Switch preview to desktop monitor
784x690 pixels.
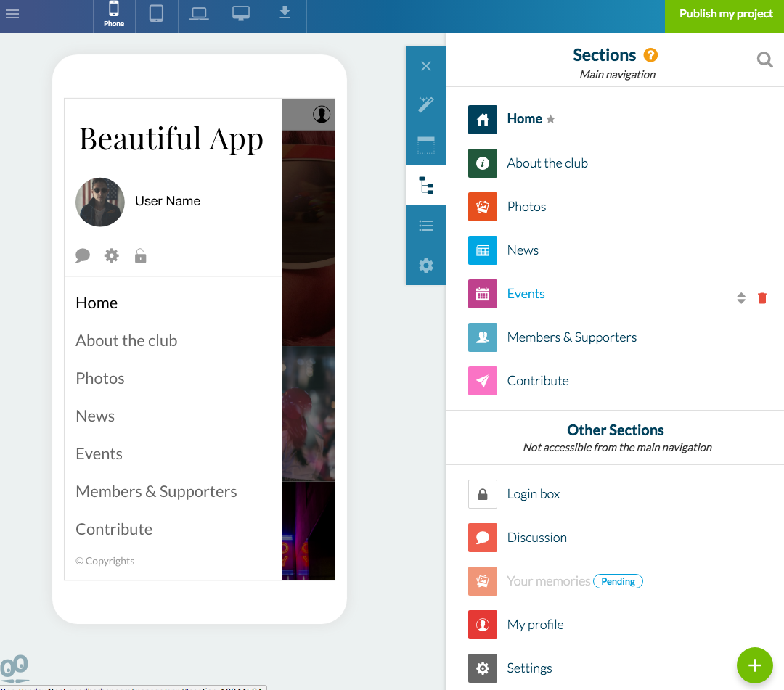[241, 14]
